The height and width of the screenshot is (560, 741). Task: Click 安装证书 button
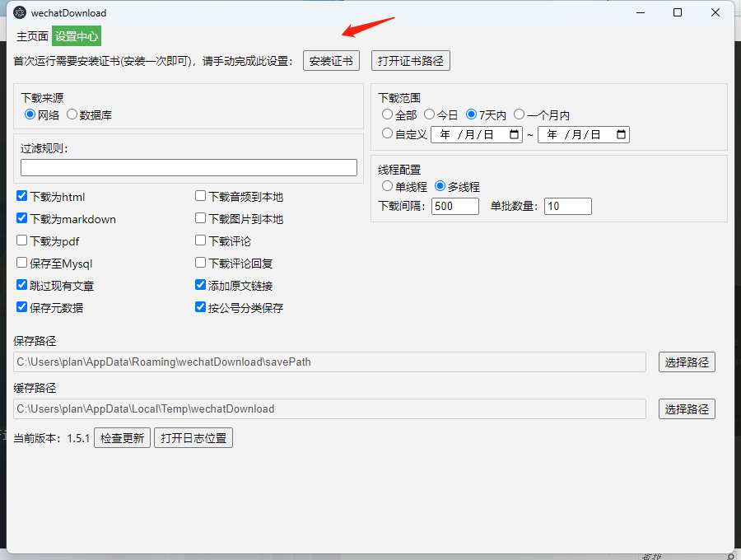331,61
